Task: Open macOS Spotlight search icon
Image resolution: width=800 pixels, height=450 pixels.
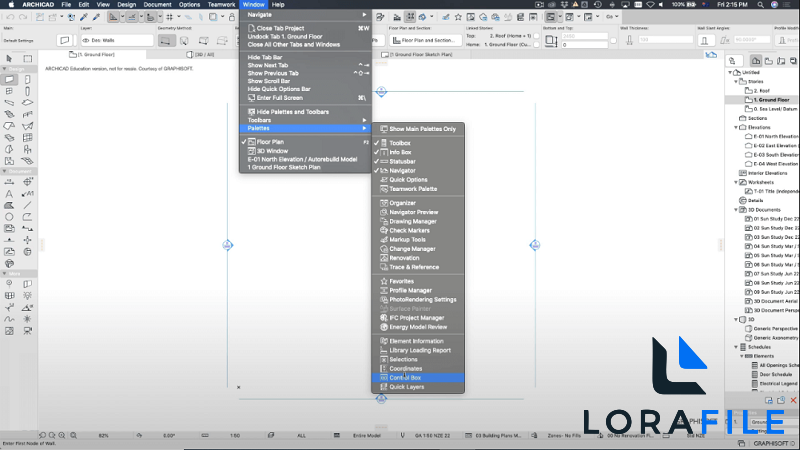Action: point(760,5)
